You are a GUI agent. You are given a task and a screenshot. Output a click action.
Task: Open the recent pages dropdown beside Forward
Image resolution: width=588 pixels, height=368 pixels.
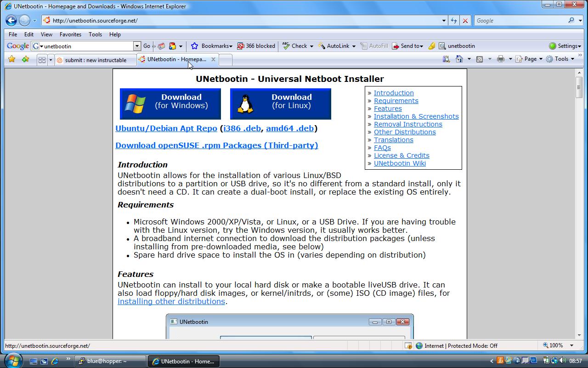34,21
